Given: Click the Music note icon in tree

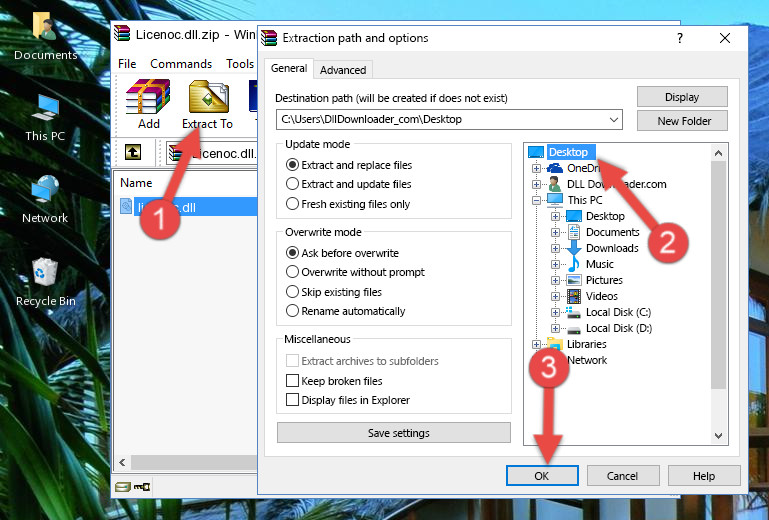Looking at the screenshot, I should click(x=574, y=264).
